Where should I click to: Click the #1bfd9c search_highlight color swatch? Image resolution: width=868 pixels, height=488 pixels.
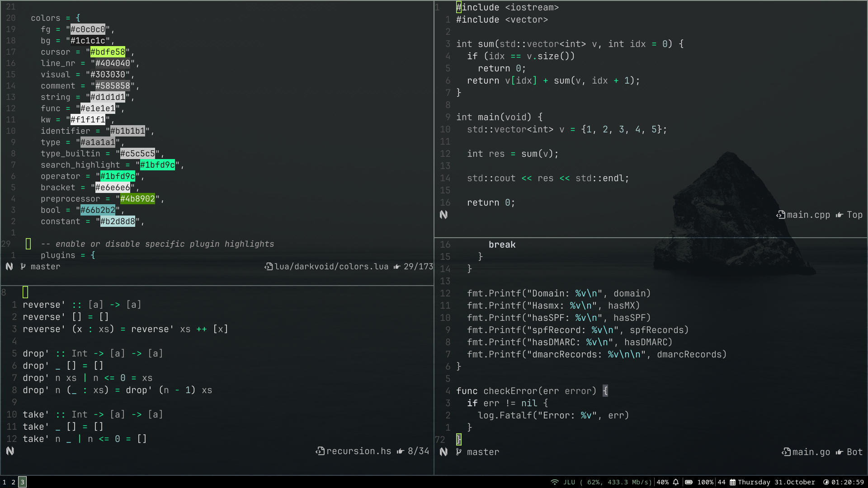[157, 165]
